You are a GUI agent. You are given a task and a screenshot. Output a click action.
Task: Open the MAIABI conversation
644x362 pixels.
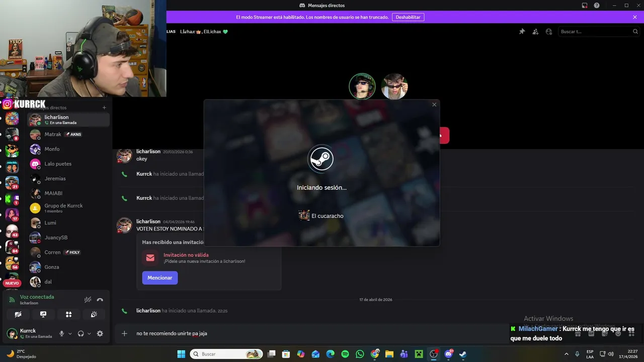68,193
